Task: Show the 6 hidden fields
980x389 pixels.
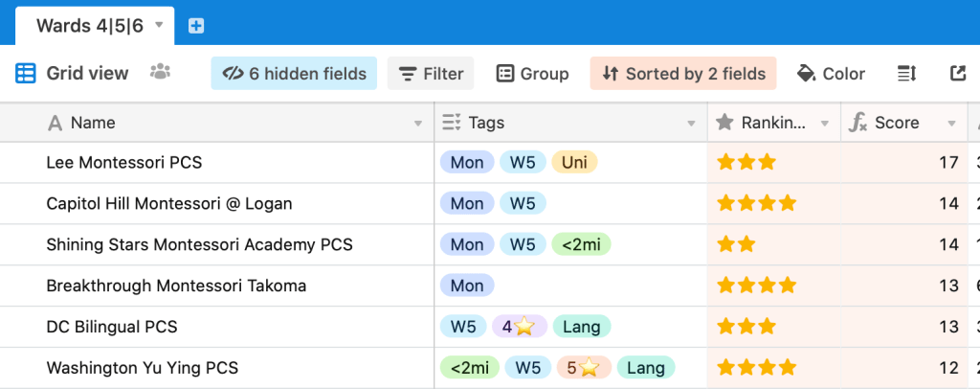Action: pyautogui.click(x=294, y=74)
